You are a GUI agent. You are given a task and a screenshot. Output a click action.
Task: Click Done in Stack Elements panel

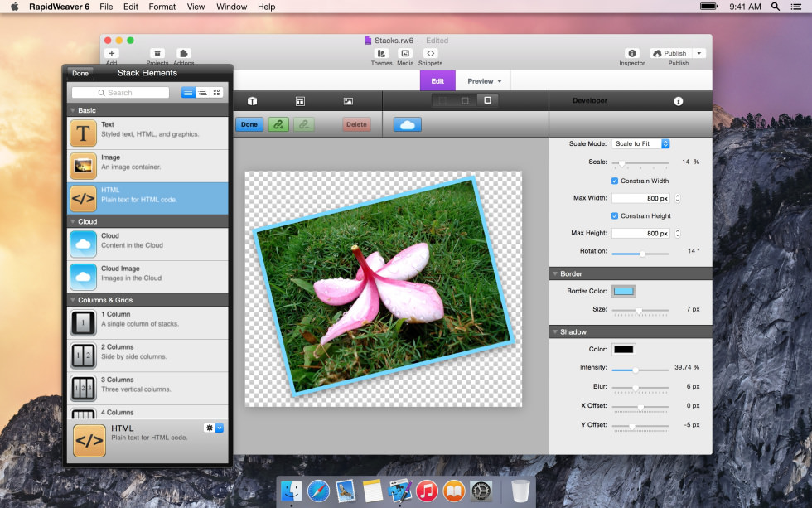[80, 73]
